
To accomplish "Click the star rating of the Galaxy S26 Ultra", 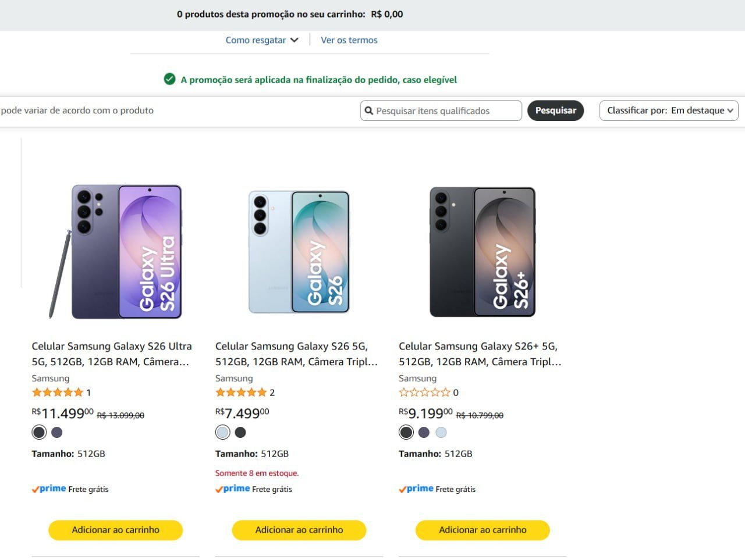I will [58, 392].
